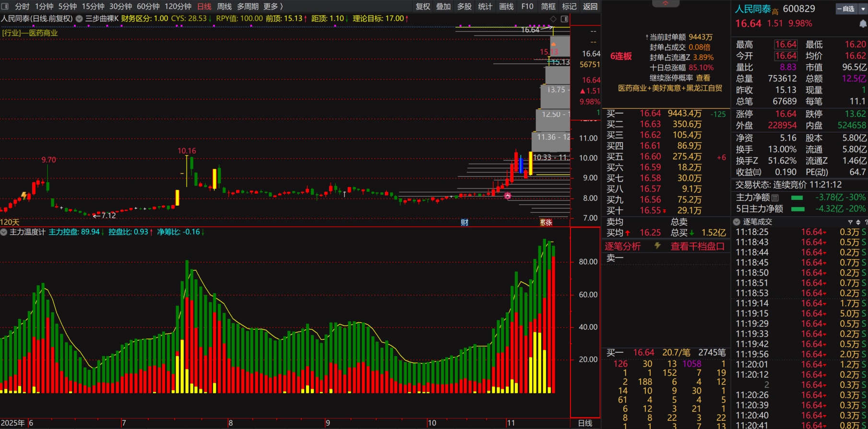Image resolution: width=868 pixels, height=429 pixels.
Task: Click the 涨停 price 16.64
Action: tap(786, 114)
